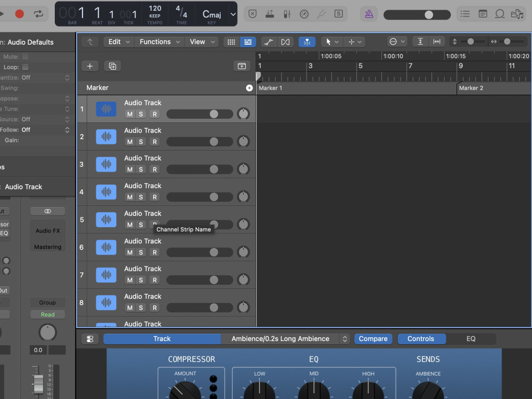Mute Audio Track 1
The image size is (532, 399).
click(x=130, y=114)
